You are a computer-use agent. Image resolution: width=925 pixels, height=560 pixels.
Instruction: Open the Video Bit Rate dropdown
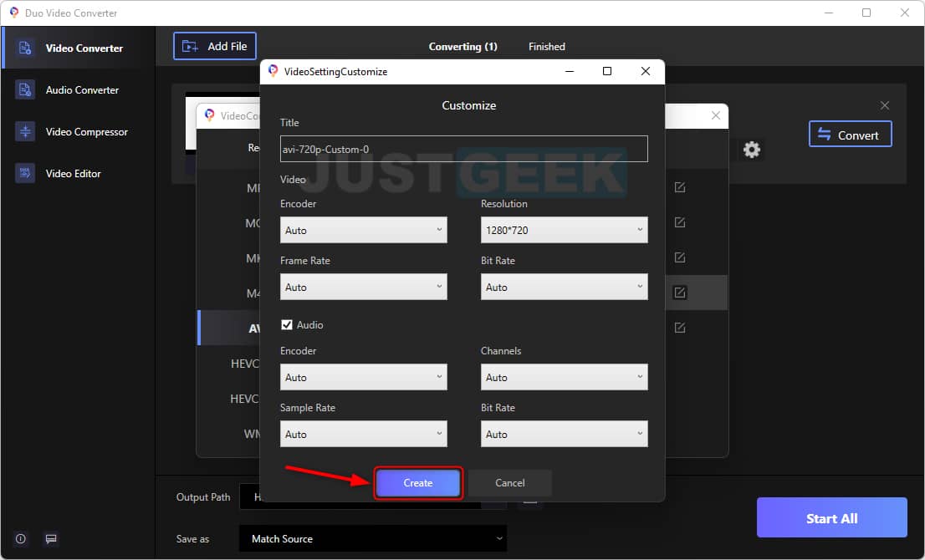coord(564,287)
